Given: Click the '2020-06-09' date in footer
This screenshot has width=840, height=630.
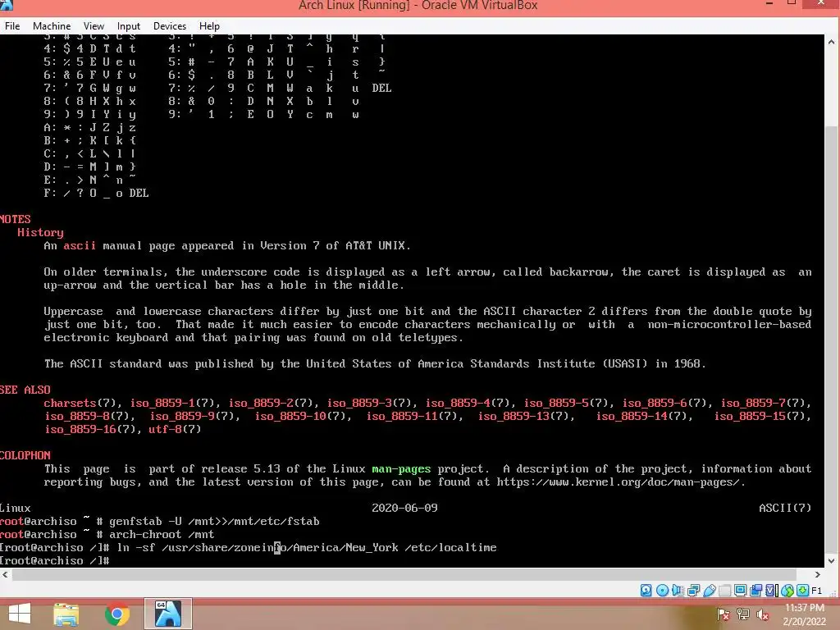Looking at the screenshot, I should click(404, 508).
